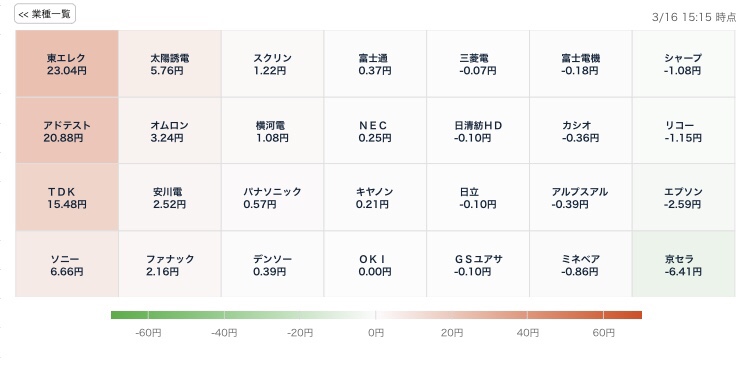
Task: Open the パナソニック tile
Action: (x=273, y=198)
